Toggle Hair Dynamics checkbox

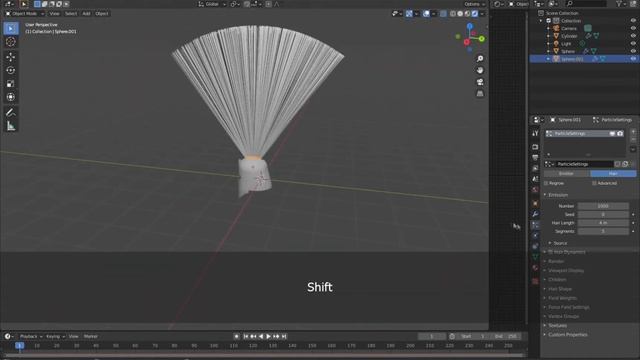tap(550, 252)
